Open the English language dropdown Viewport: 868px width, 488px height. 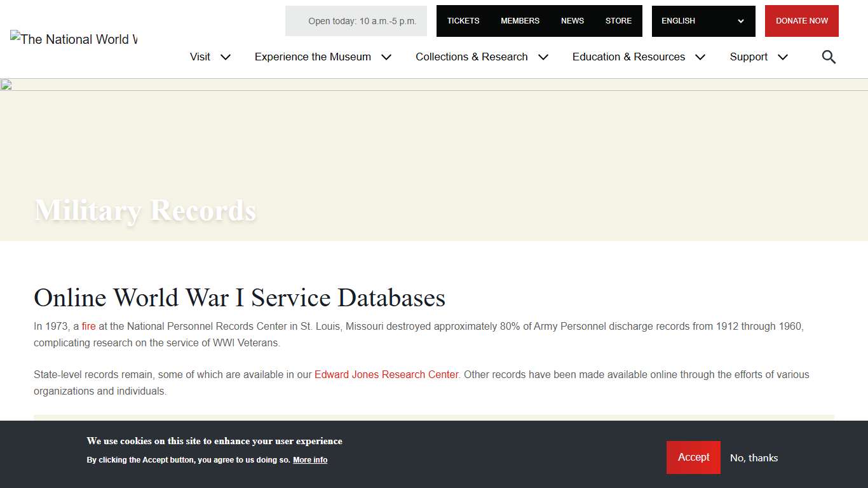click(703, 21)
